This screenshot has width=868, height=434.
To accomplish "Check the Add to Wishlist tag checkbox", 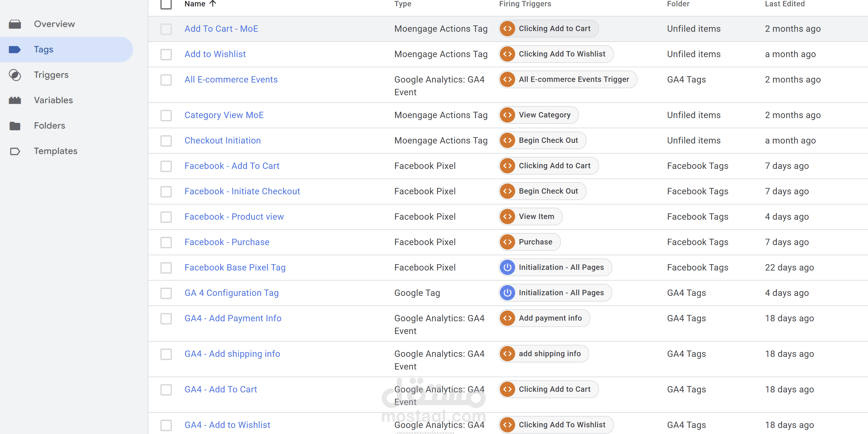I will (x=166, y=54).
